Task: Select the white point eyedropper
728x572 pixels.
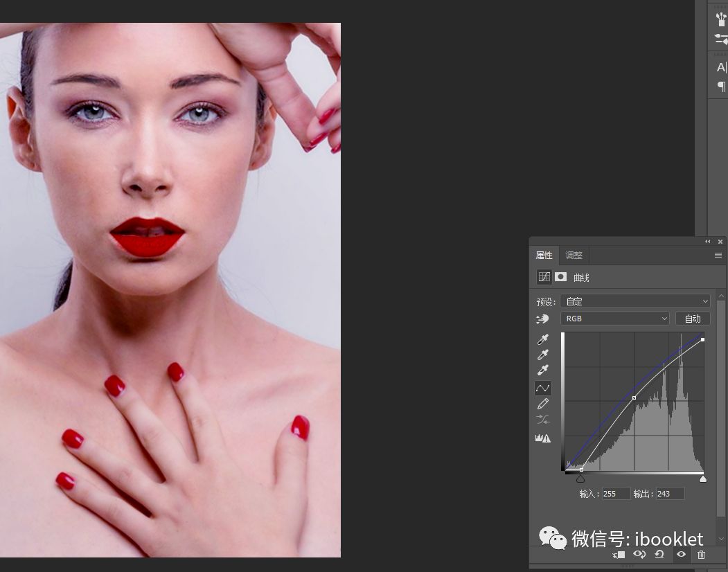Action: click(543, 370)
